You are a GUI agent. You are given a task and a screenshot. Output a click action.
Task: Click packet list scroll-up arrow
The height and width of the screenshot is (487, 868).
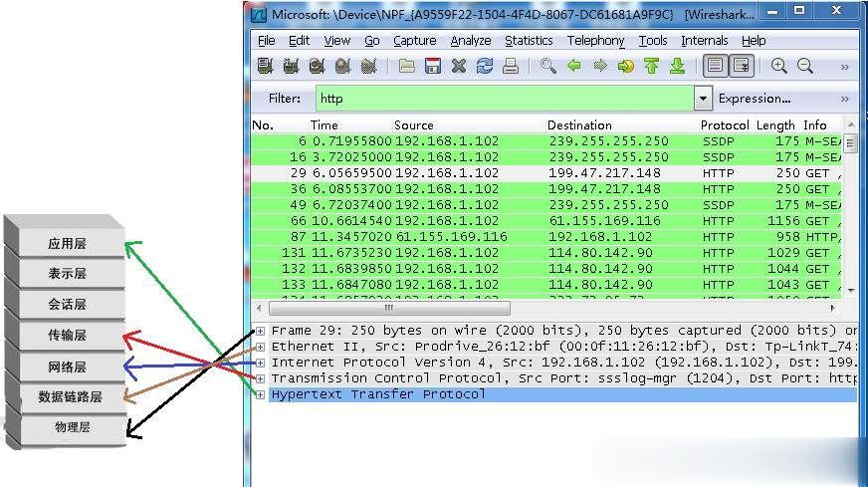pyautogui.click(x=851, y=125)
